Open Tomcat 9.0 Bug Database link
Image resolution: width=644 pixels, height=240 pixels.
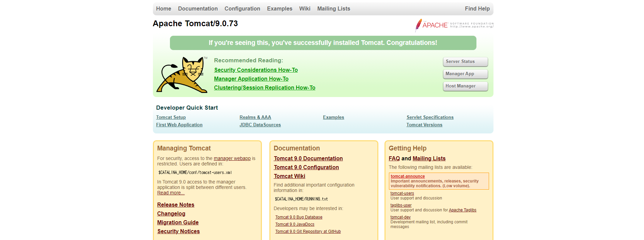[x=299, y=217]
